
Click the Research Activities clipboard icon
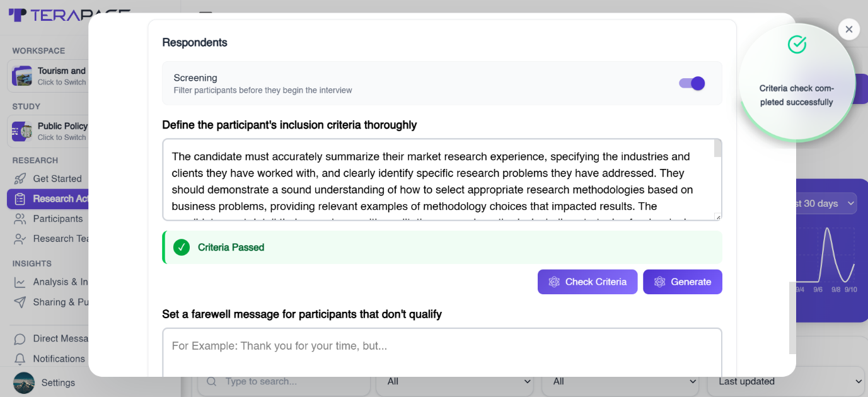click(x=20, y=198)
